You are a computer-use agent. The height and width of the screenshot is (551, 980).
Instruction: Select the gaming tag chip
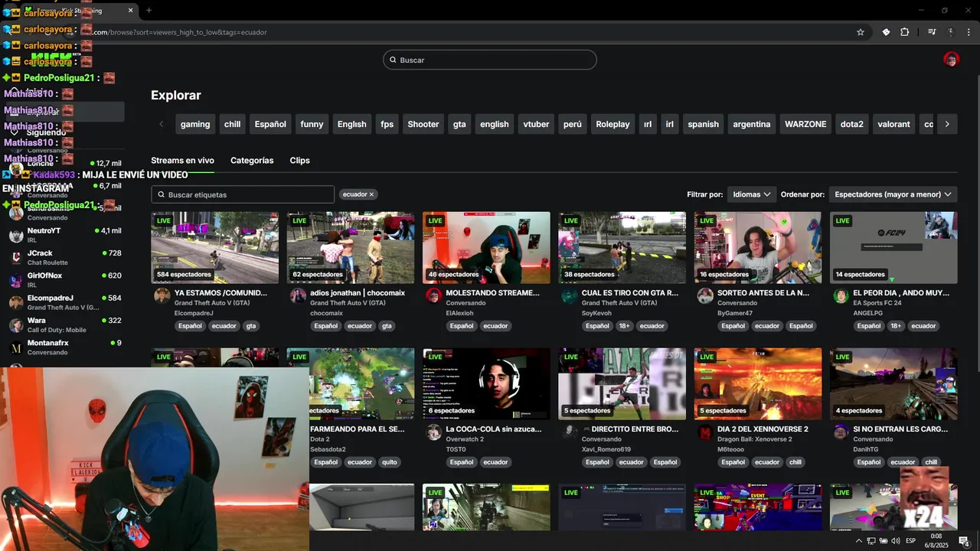point(195,124)
